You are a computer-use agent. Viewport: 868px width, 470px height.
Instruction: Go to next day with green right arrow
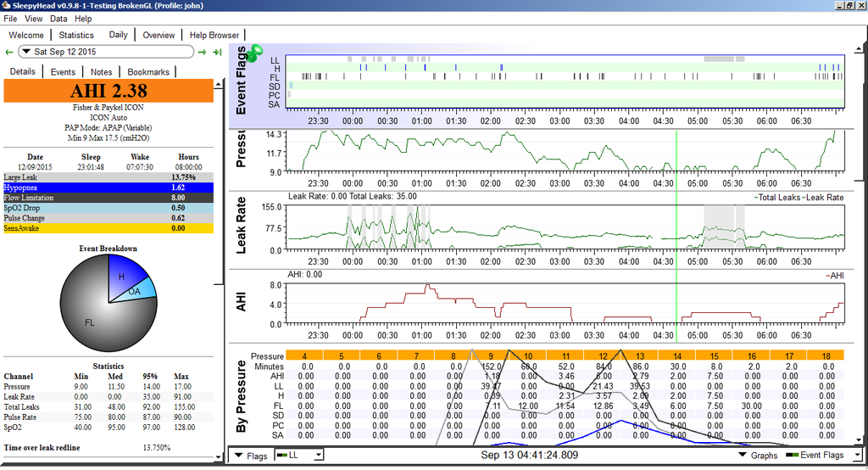(x=202, y=52)
